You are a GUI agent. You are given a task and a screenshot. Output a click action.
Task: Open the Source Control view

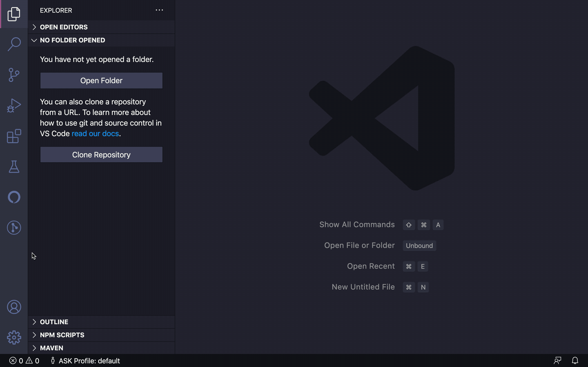click(14, 75)
